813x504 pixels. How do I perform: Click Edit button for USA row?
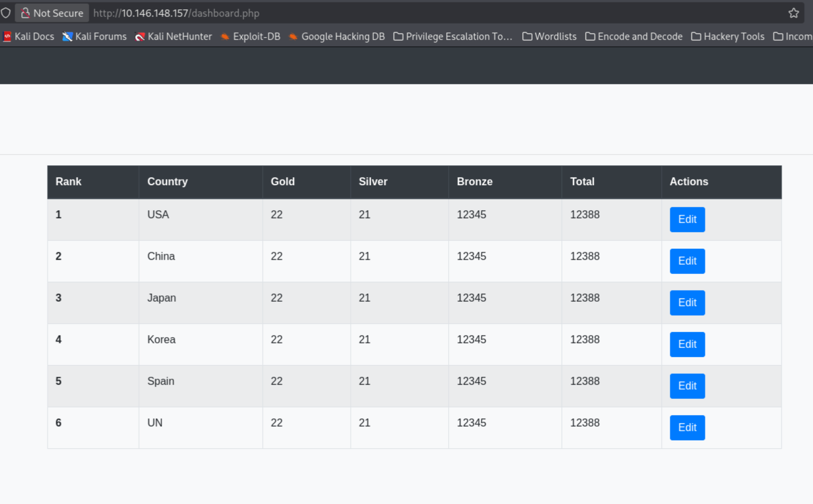point(687,219)
